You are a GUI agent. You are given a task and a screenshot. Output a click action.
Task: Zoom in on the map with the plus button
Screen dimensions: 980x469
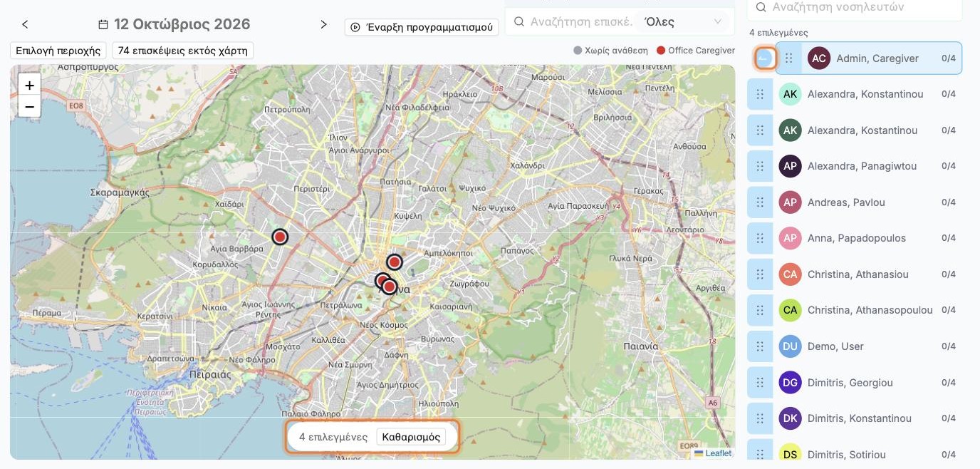click(x=29, y=86)
